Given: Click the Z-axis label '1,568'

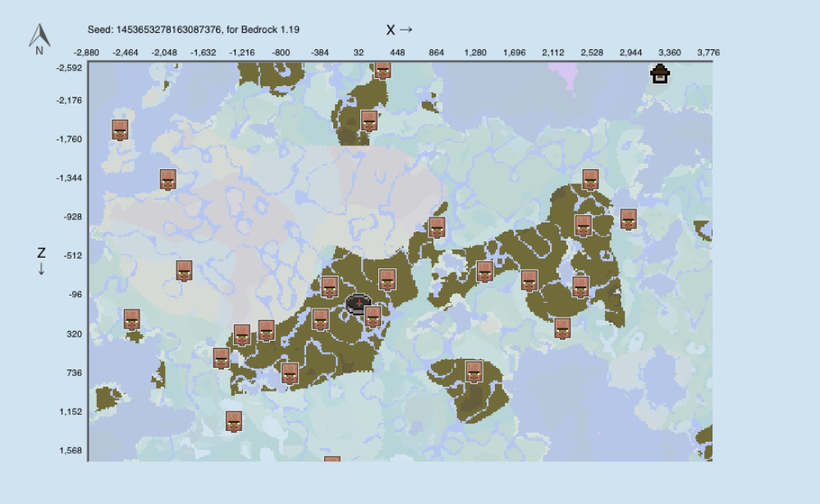Looking at the screenshot, I should coord(71,450).
